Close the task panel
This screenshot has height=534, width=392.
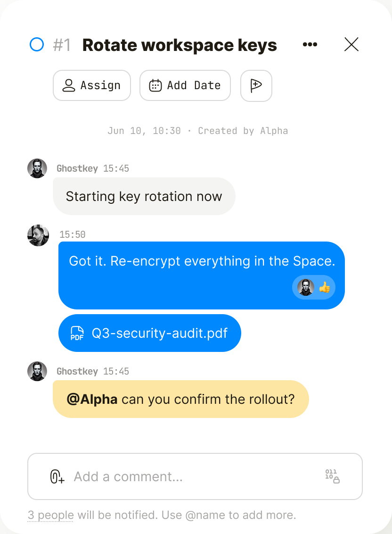tap(351, 45)
